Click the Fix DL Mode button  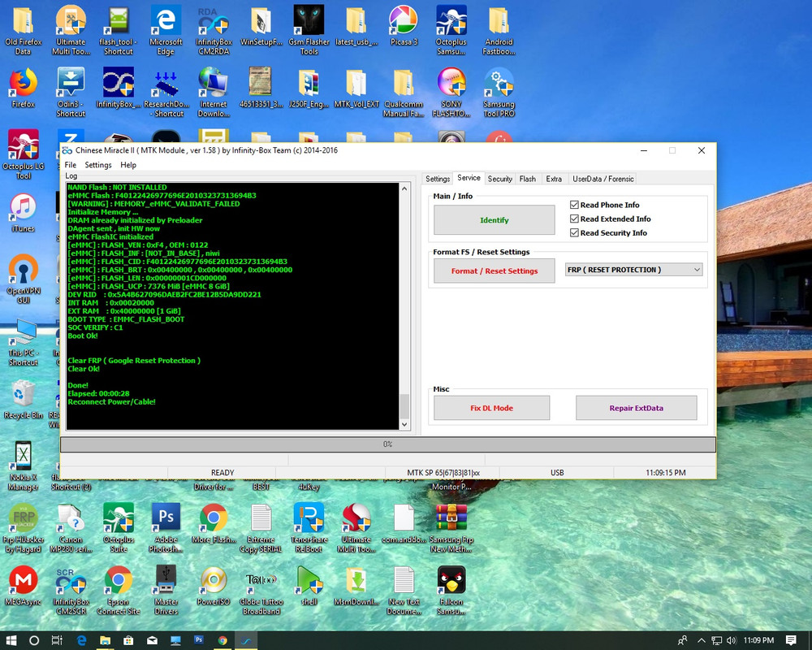[x=491, y=408]
